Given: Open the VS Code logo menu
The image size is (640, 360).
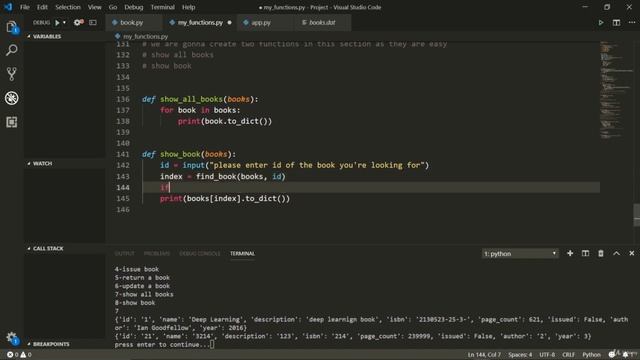Looking at the screenshot, I should (x=8, y=7).
